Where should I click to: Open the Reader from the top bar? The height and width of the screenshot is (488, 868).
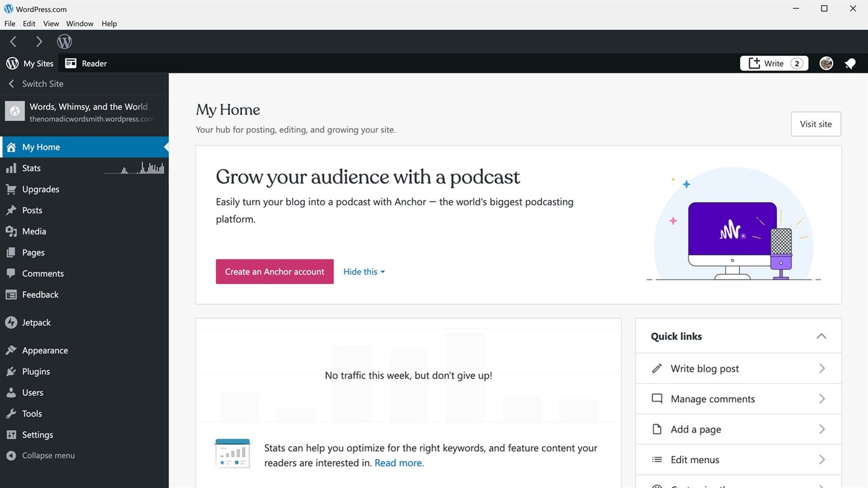point(85,63)
